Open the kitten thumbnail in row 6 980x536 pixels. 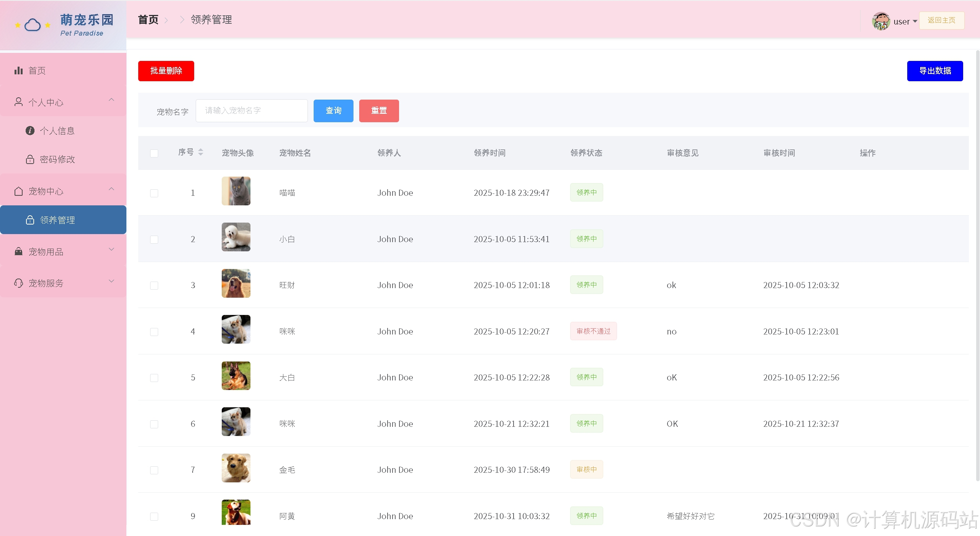tap(236, 421)
